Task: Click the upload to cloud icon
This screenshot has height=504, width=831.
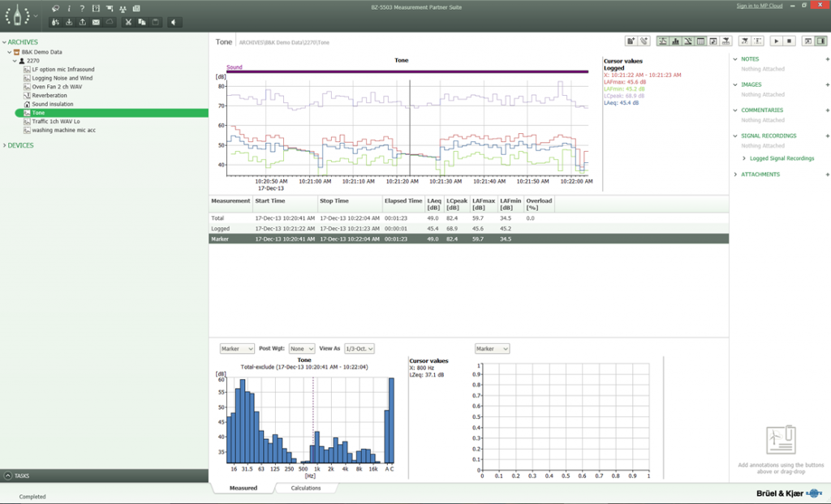Action: point(110,22)
